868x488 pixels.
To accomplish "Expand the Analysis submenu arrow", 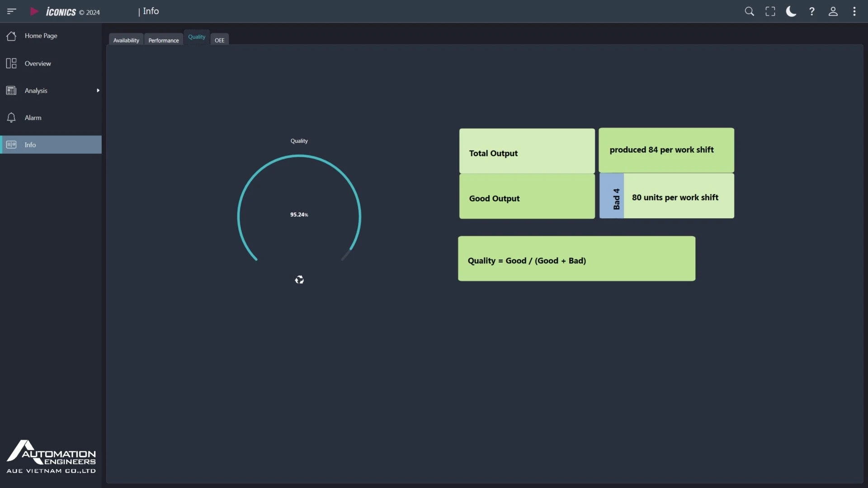I will coord(97,90).
